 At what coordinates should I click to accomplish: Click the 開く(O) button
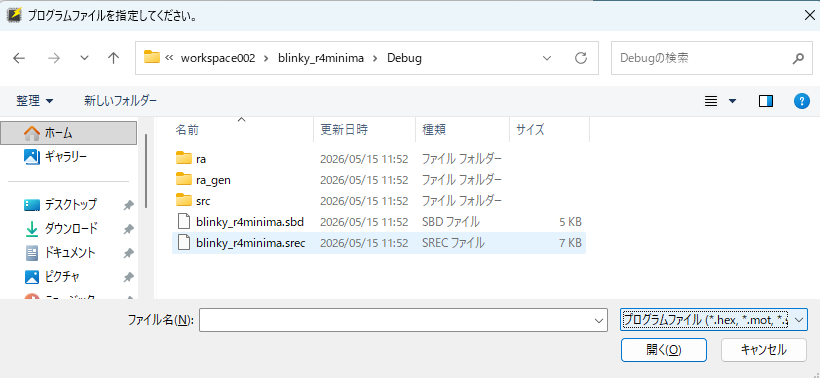[x=664, y=350]
